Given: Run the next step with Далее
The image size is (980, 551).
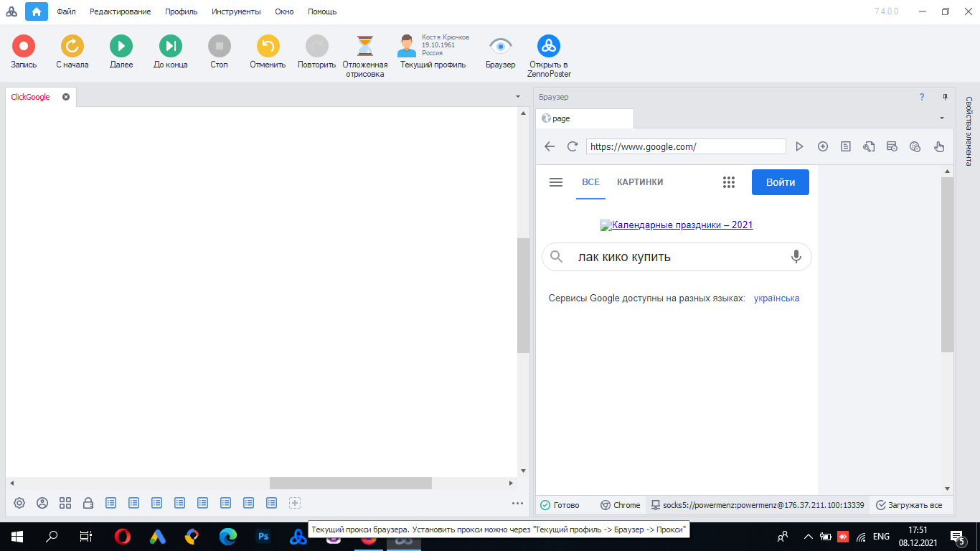Looking at the screenshot, I should pyautogui.click(x=121, y=47).
